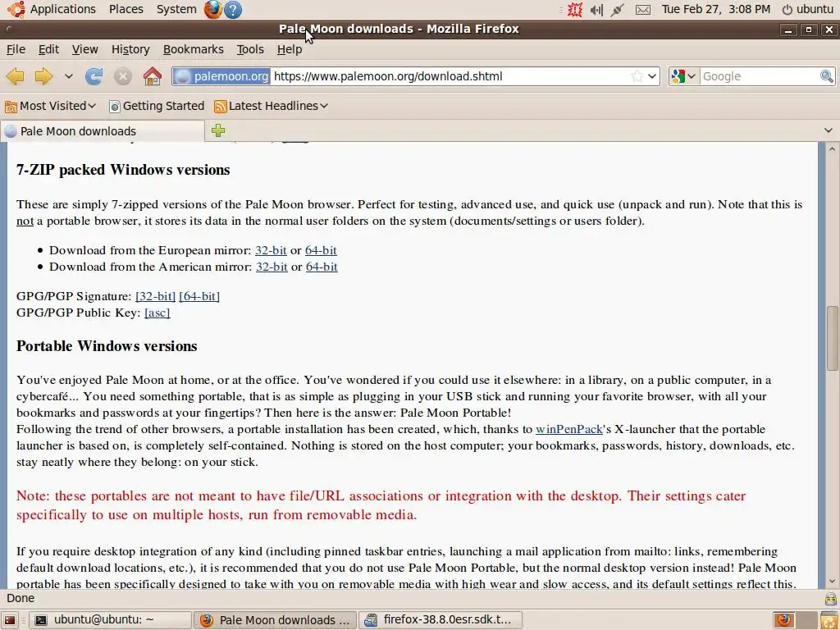
Task: Open the Help menu in Firefox
Action: (x=290, y=49)
